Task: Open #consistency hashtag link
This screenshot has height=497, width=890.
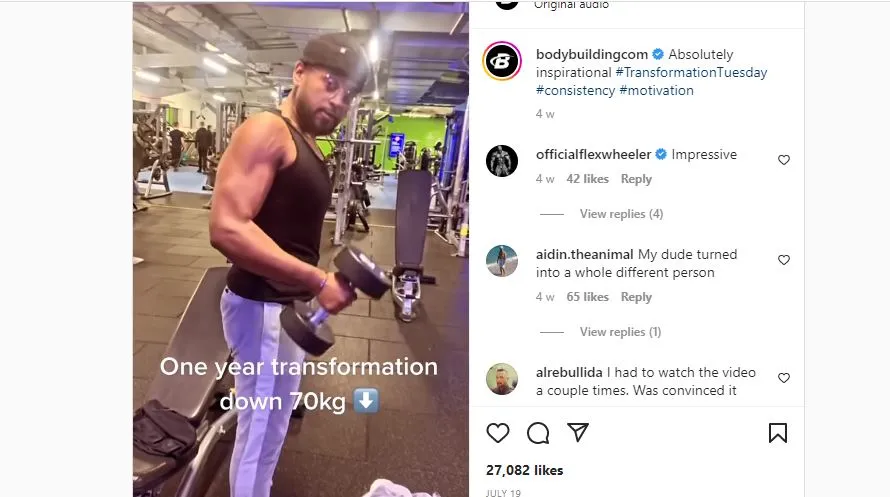Action: pyautogui.click(x=576, y=91)
